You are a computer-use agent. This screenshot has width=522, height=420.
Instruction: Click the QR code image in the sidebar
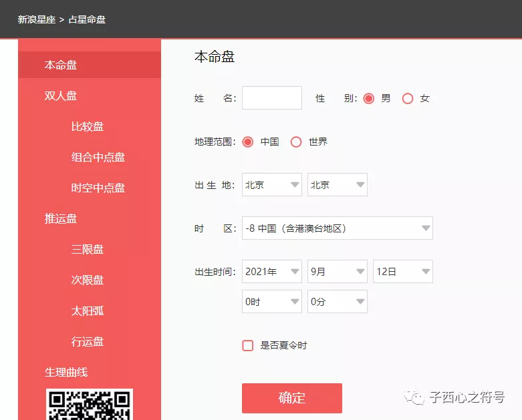coord(90,404)
